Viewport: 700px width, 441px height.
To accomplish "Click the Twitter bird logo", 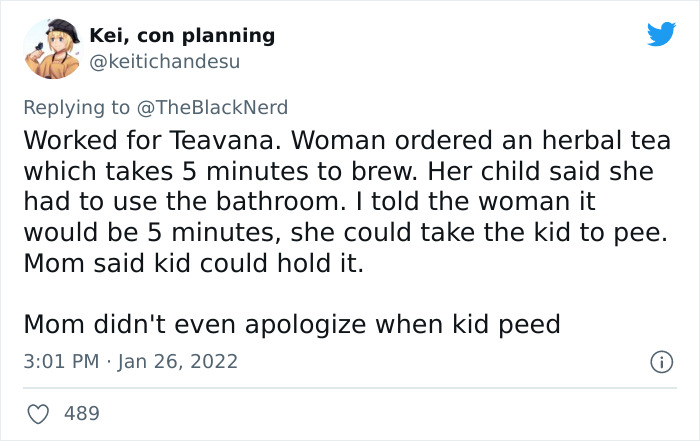I will 661,35.
